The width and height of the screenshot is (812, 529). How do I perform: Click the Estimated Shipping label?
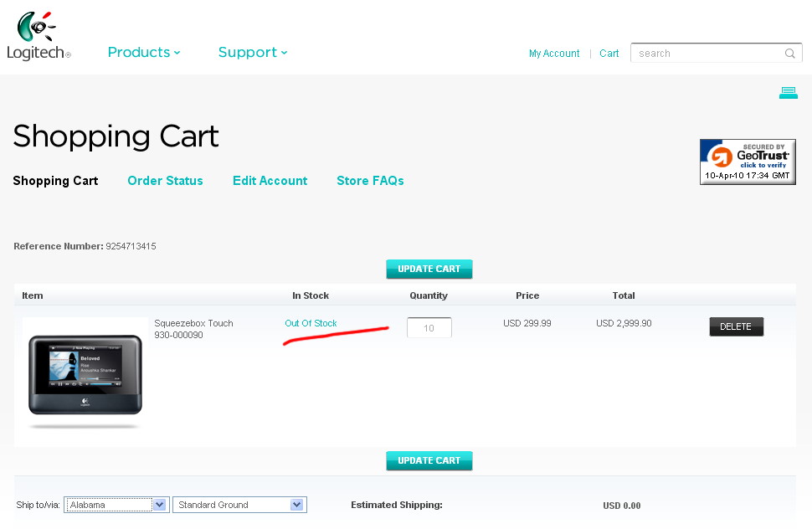(397, 505)
